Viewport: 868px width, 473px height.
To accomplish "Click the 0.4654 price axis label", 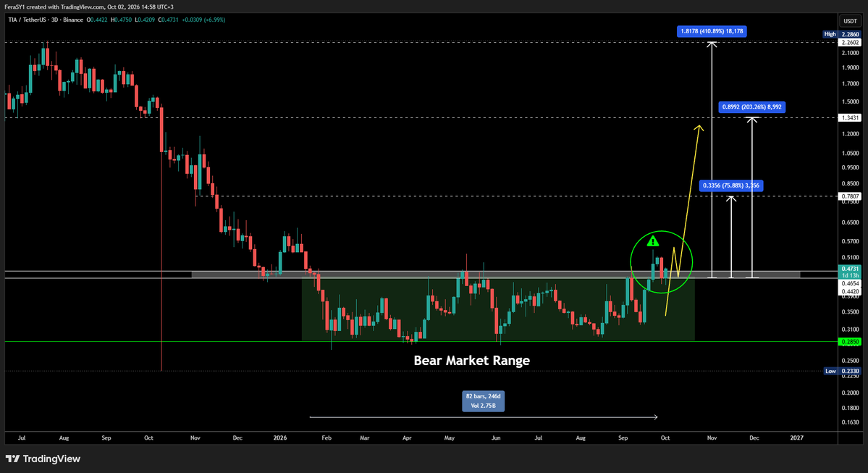I will point(850,283).
